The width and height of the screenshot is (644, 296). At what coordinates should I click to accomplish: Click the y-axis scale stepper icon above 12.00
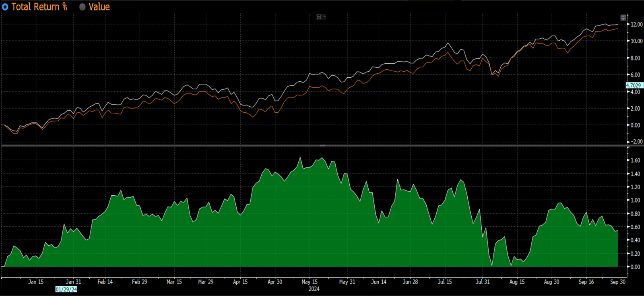pos(623,17)
